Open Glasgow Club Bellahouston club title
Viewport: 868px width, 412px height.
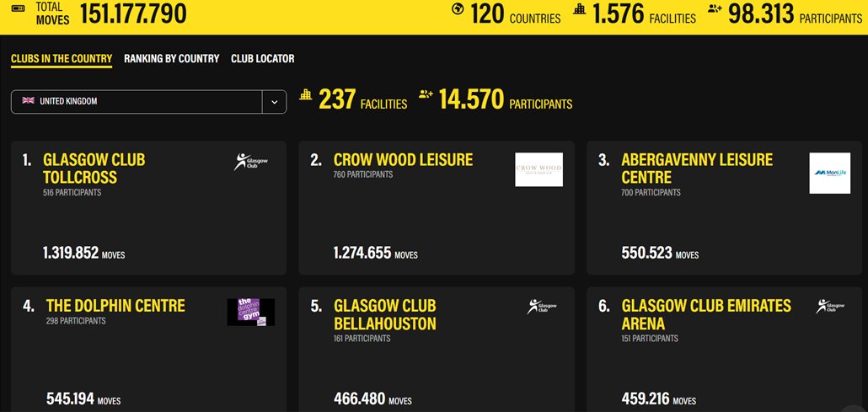click(385, 314)
